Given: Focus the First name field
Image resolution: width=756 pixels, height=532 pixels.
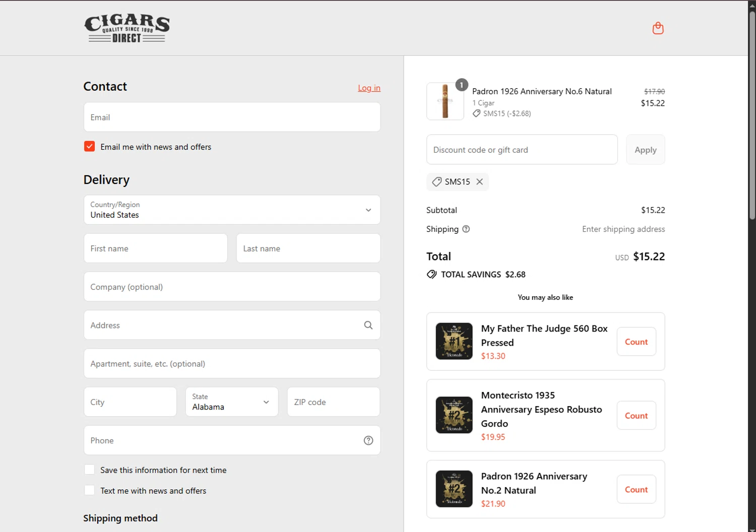Looking at the screenshot, I should [x=156, y=248].
